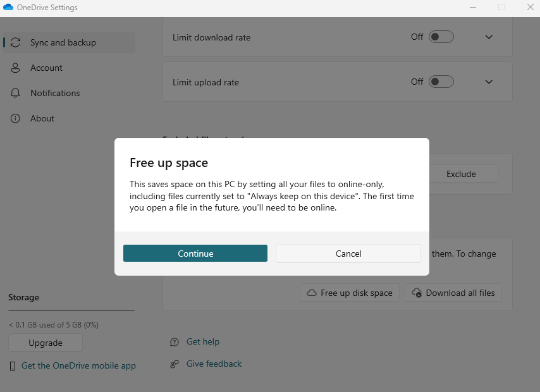Expand the Limit upload rate chevron
540x392 pixels.
coord(488,82)
